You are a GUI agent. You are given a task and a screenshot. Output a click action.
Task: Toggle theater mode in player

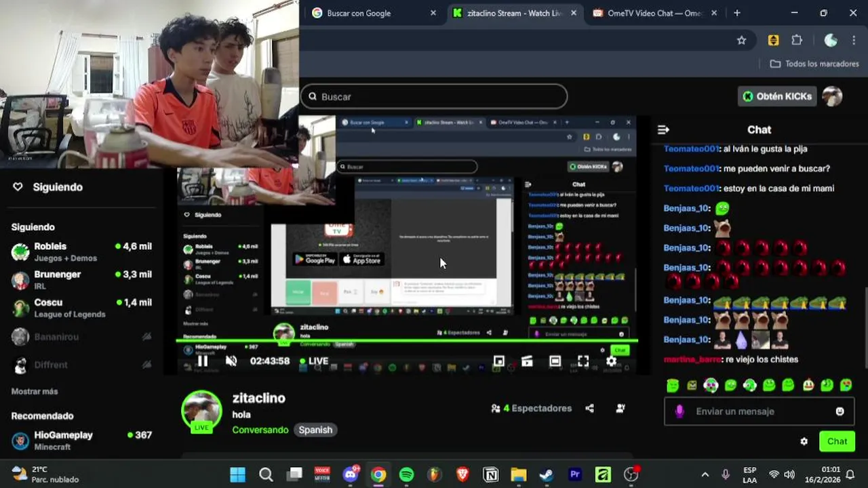pos(555,361)
